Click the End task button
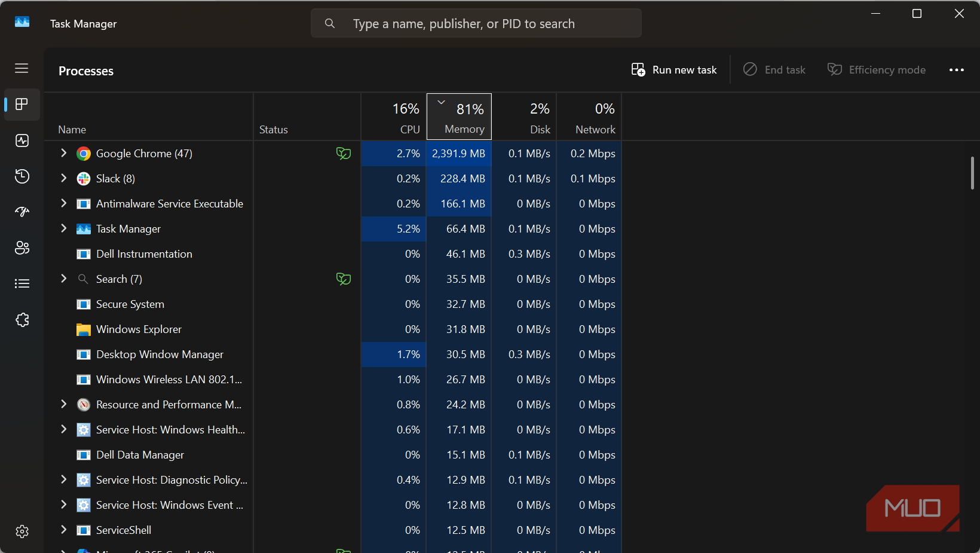Screen dimensions: 980x553 [x=774, y=70]
